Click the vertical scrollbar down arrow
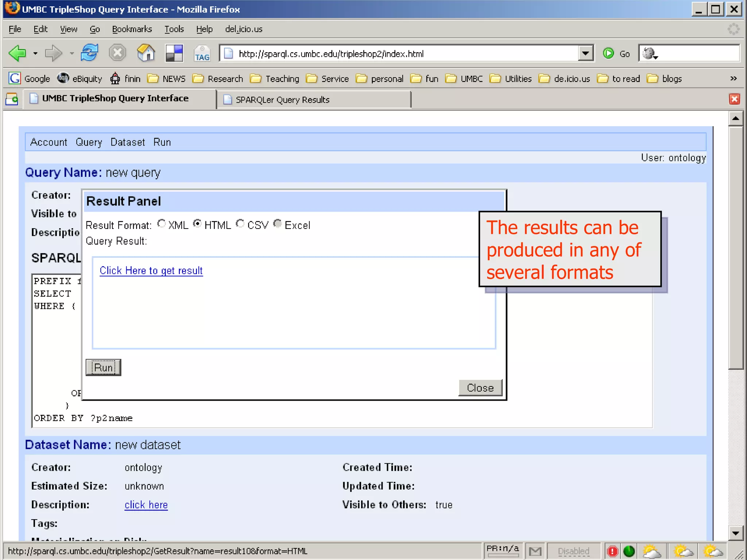The width and height of the screenshot is (747, 560). coord(735,533)
